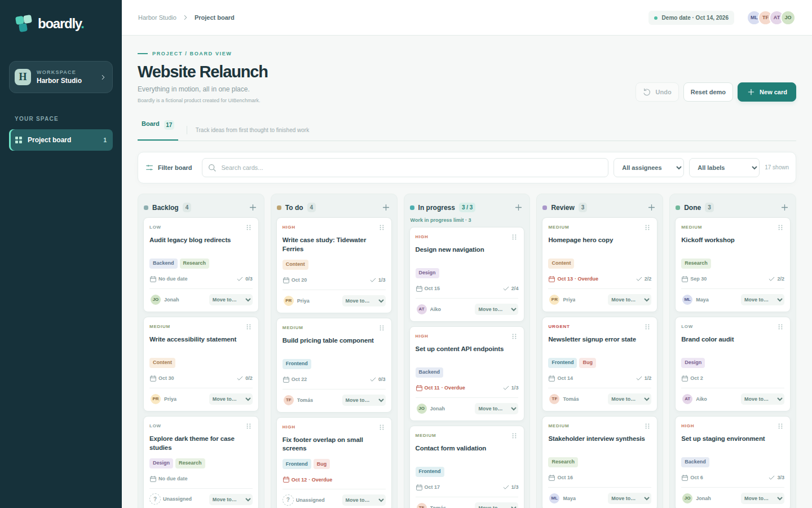This screenshot has height=508, width=812.
Task: Click the search magnifier icon
Action: click(212, 168)
